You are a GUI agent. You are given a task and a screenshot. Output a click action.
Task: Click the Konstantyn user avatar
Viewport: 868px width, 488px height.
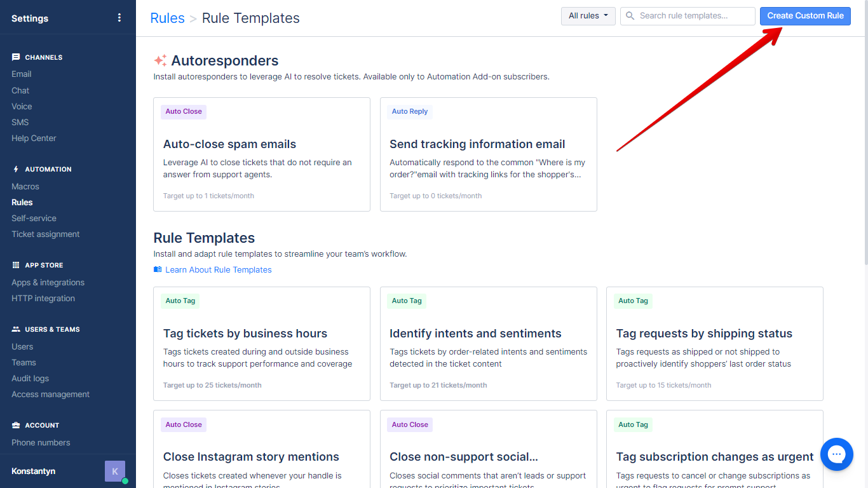coord(115,471)
